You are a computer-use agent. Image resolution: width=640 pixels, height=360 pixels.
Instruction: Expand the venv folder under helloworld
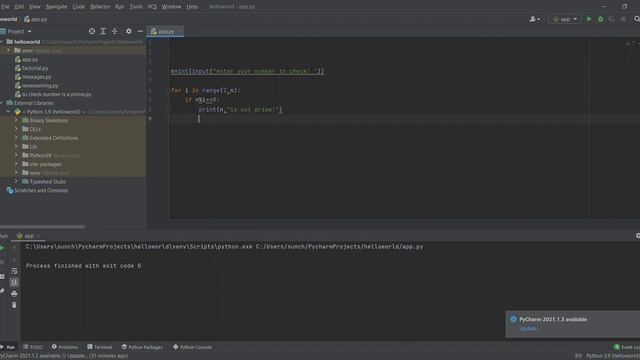pos(8,51)
